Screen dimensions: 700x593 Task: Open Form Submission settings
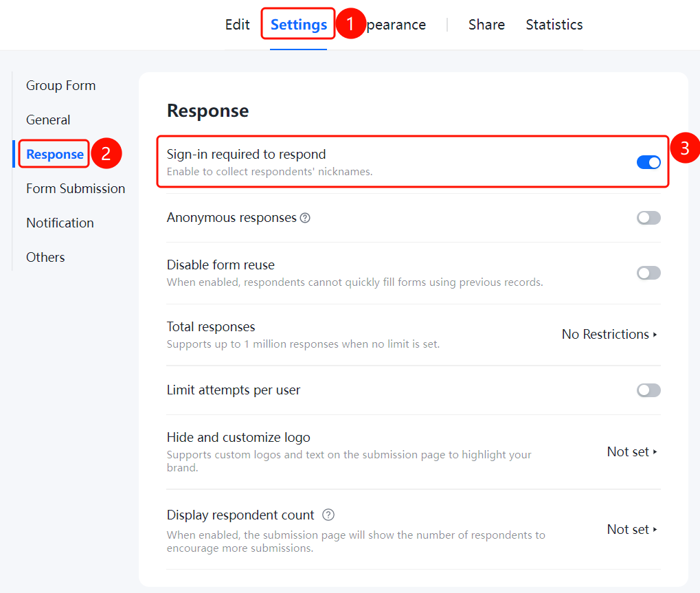[76, 188]
